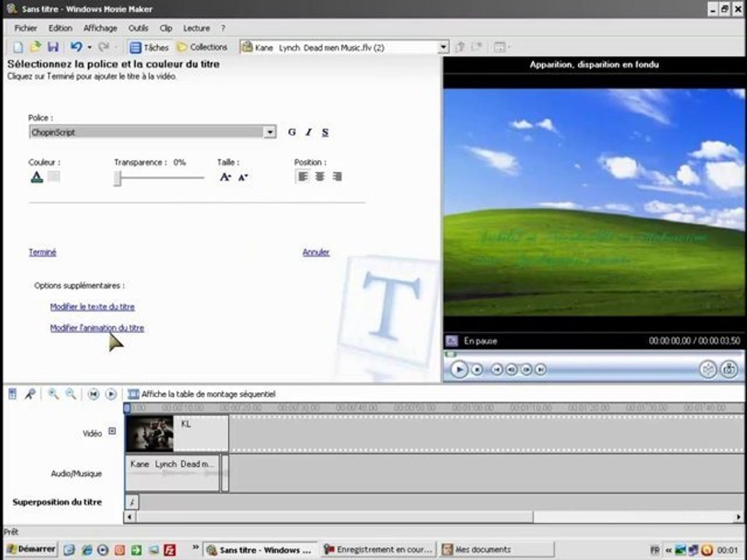
Task: Play the timeline
Action: pyautogui.click(x=111, y=394)
